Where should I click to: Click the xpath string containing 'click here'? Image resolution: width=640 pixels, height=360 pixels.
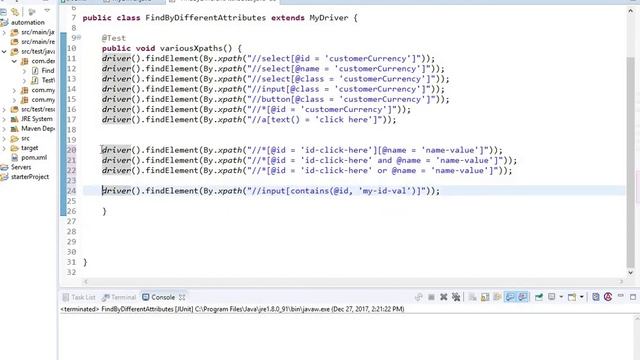pyautogui.click(x=315, y=120)
